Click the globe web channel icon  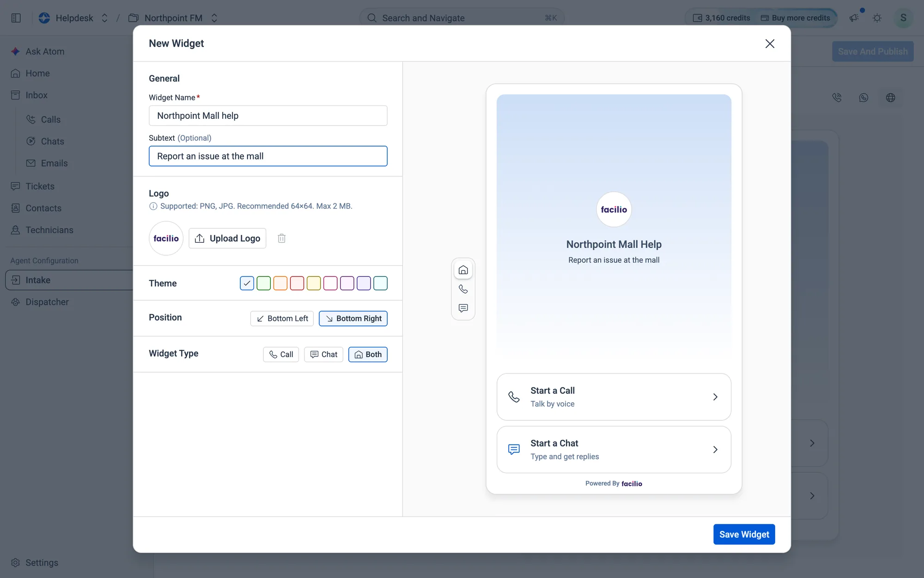click(891, 98)
